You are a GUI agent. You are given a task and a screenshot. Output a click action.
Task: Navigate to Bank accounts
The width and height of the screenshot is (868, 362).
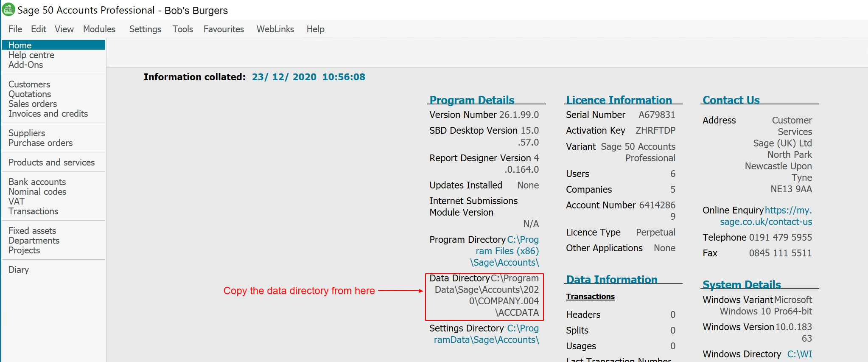37,182
